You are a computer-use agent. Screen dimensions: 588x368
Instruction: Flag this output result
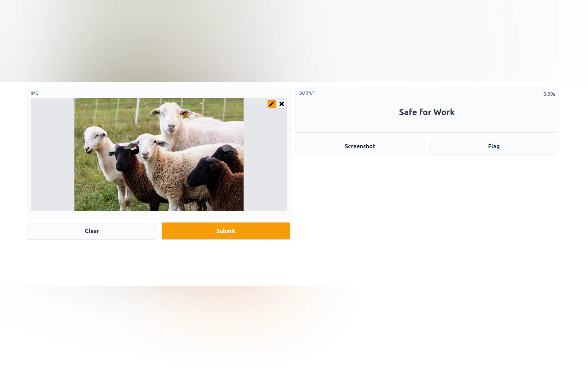coord(494,146)
